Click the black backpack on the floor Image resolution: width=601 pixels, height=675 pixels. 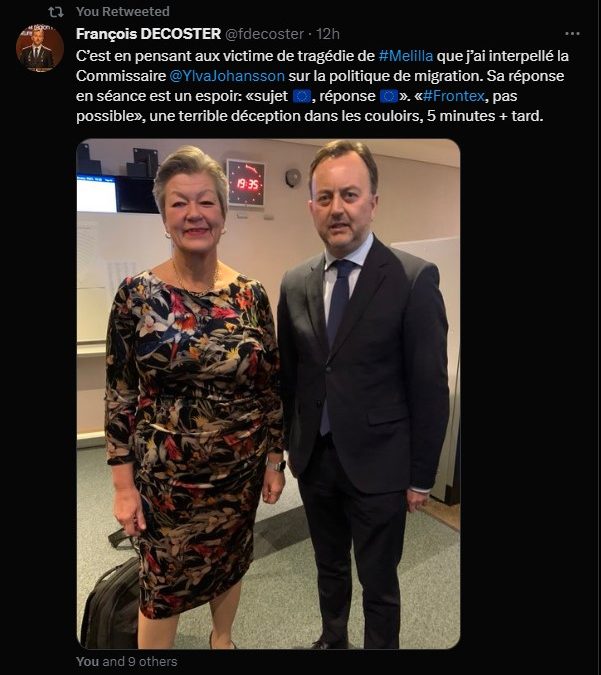pyautogui.click(x=111, y=601)
